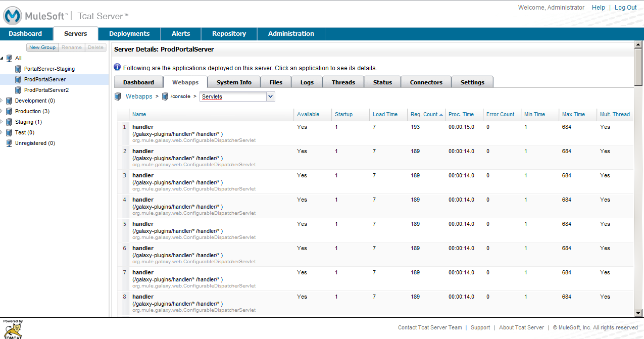
Task: Click the request count 193 in row 1
Action: (415, 127)
